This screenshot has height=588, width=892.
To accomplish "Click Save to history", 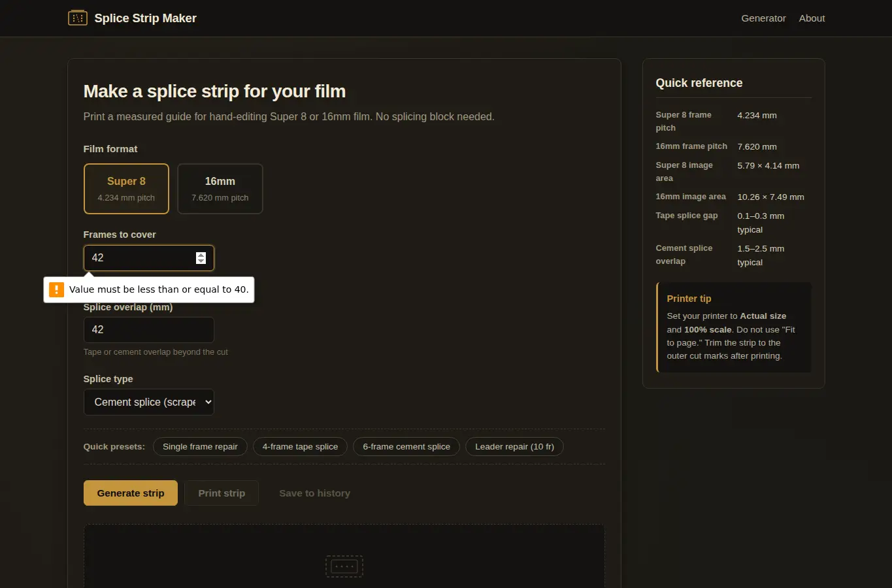I will [314, 493].
